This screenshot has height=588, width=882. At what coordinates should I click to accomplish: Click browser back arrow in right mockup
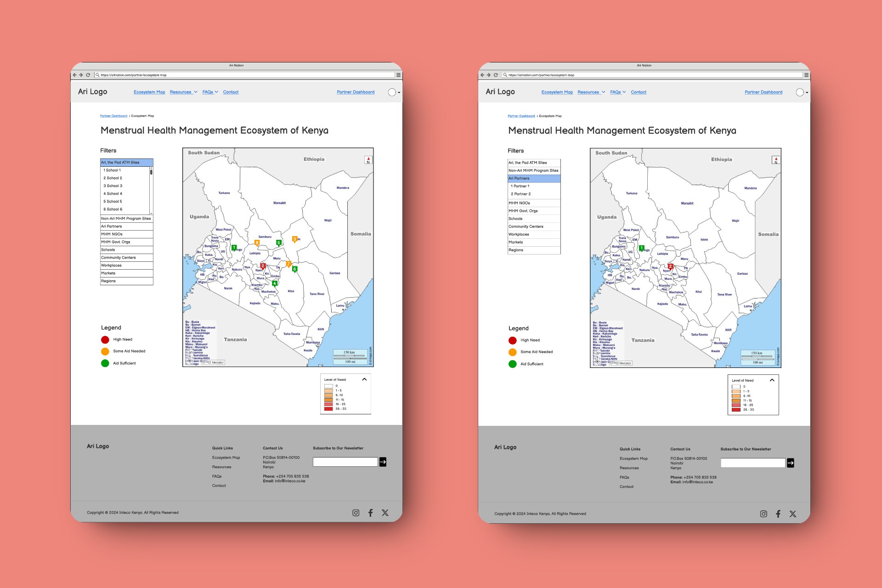[482, 75]
